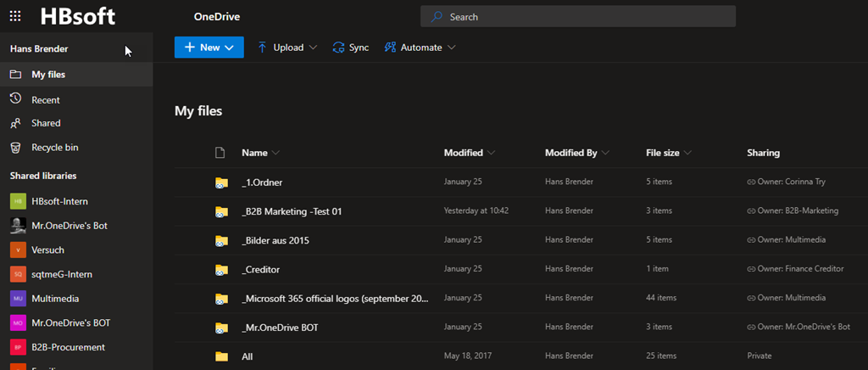Open the _B2B Marketing -Test 01 folder

292,211
